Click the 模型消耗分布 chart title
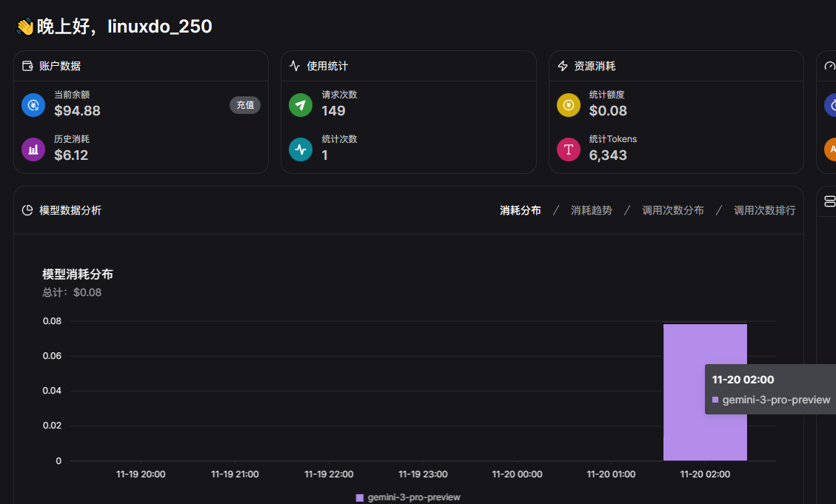Viewport: 836px width, 504px height. pyautogui.click(x=78, y=275)
